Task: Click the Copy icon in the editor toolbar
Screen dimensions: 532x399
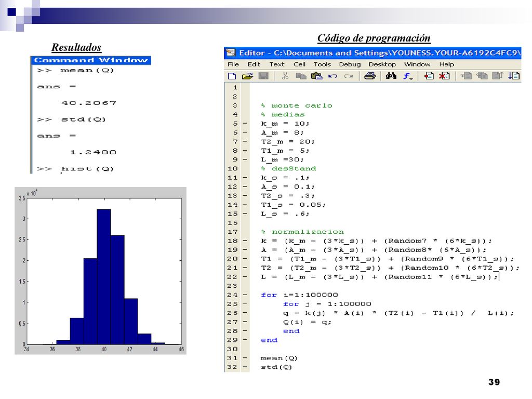Action: [301, 76]
